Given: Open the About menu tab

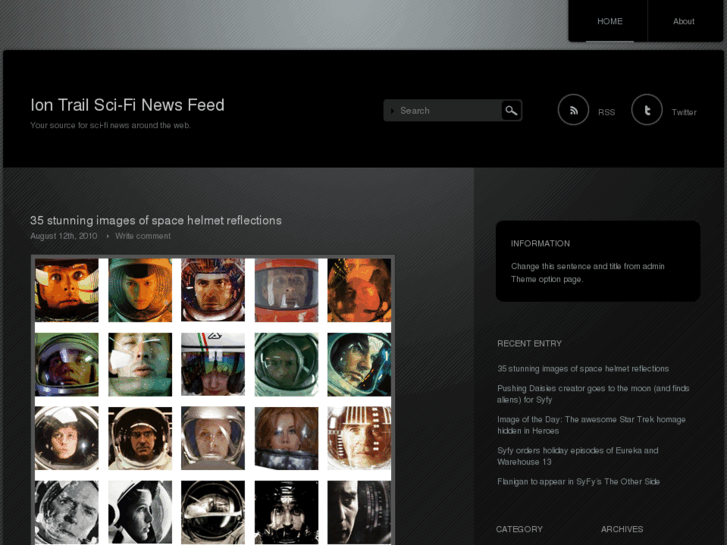Looking at the screenshot, I should click(684, 21).
